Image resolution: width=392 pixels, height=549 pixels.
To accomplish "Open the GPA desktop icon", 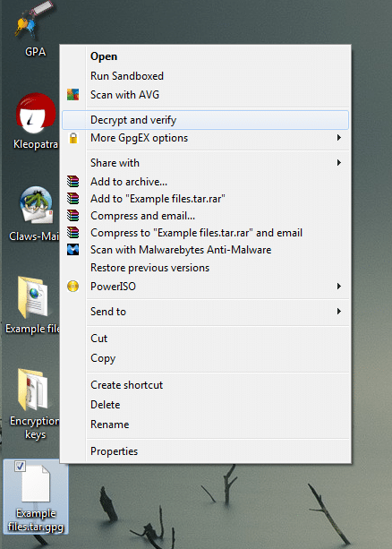I will [34, 19].
